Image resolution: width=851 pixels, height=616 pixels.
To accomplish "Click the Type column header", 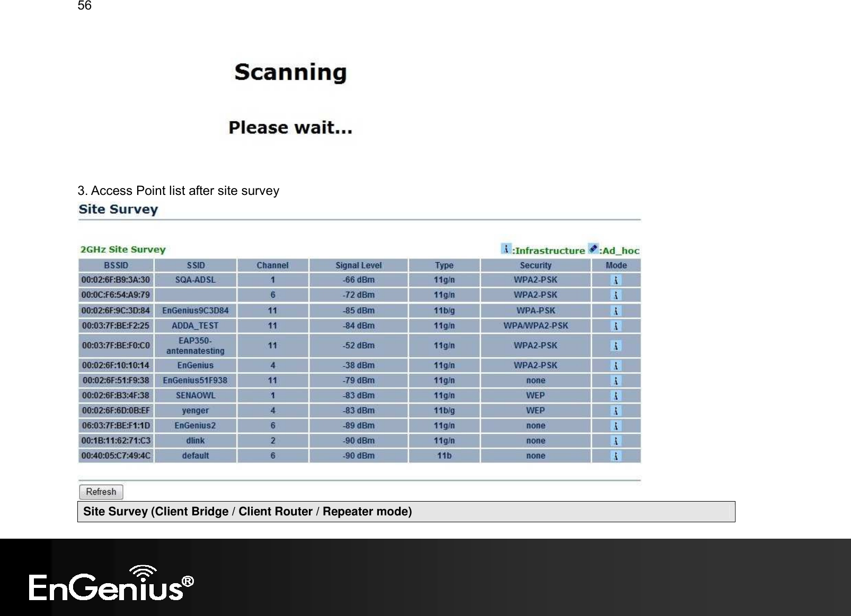I will [x=444, y=265].
